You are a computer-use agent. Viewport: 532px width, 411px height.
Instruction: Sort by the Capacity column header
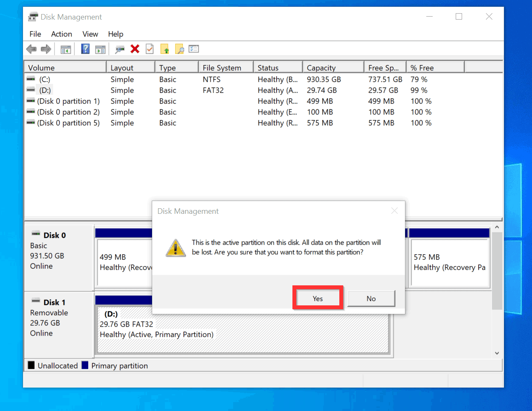[x=333, y=67]
